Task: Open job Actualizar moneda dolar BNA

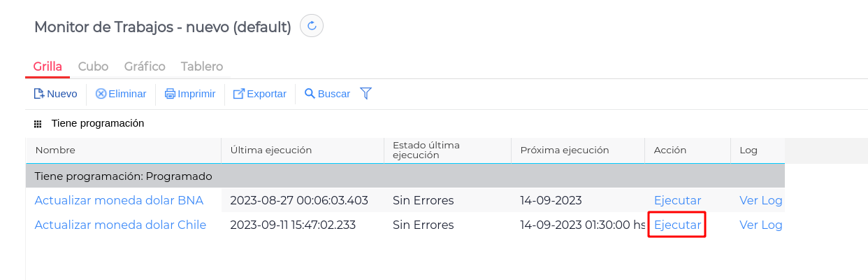Action: tap(119, 200)
